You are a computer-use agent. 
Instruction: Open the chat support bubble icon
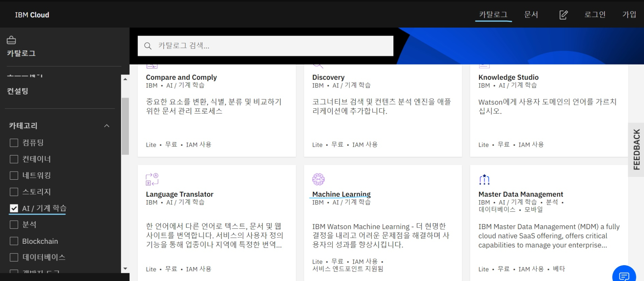[624, 276]
